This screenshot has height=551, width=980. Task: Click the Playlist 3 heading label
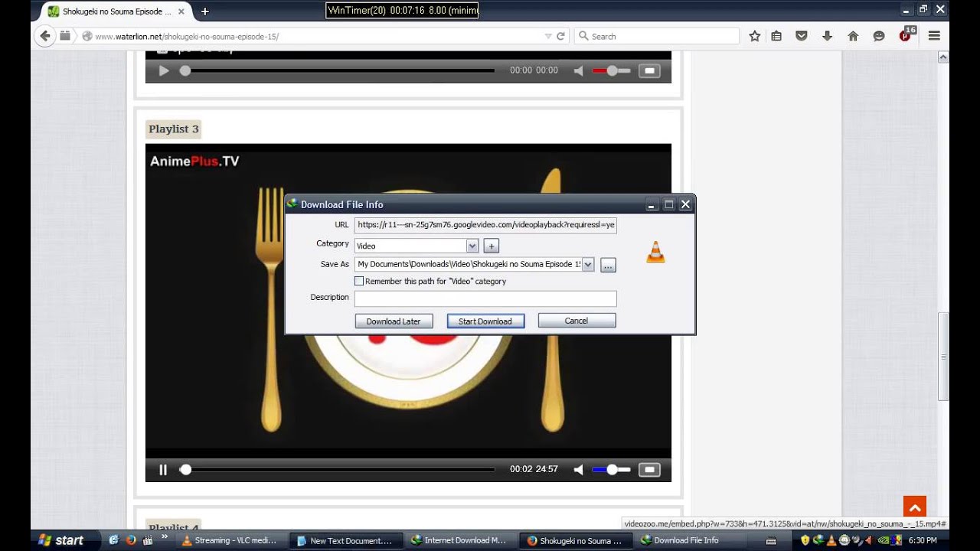coord(174,129)
